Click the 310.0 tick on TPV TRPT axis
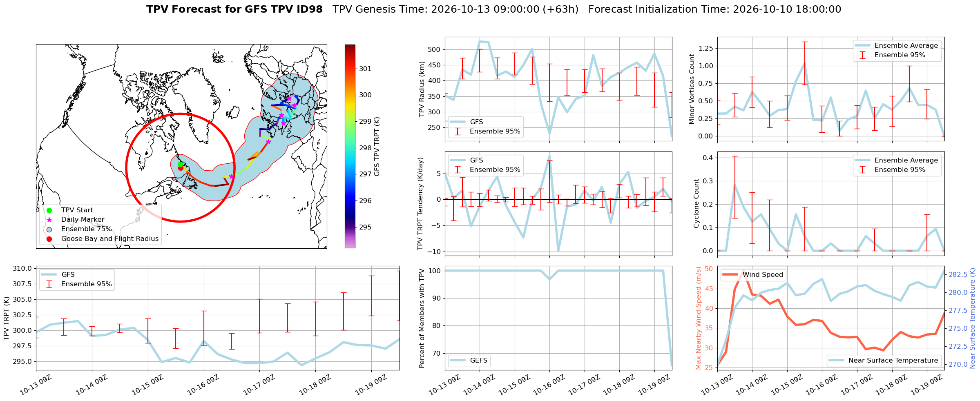This screenshot has width=980, height=401. (x=22, y=268)
